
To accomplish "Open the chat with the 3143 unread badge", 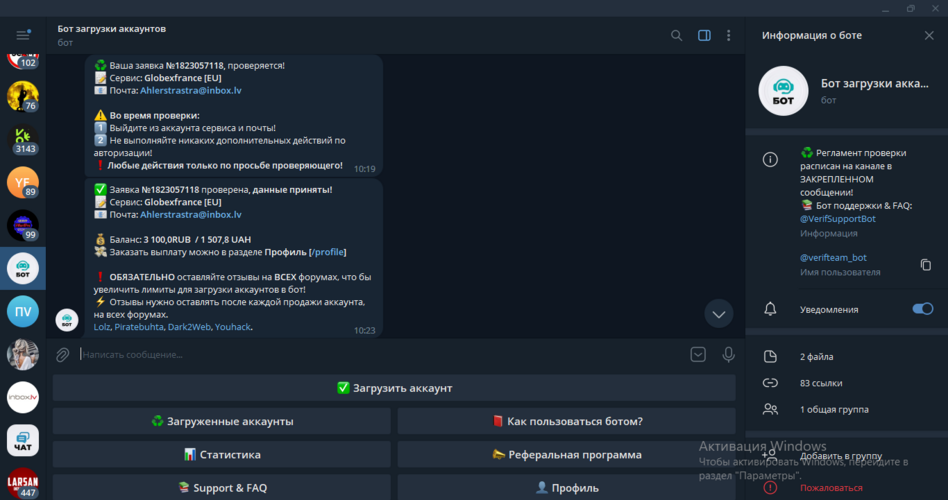I will [x=23, y=139].
